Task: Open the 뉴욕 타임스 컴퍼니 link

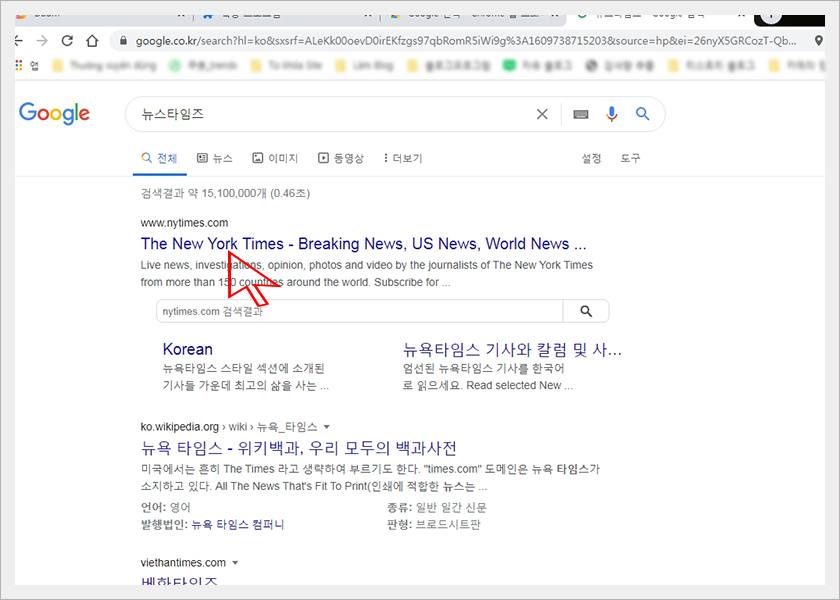Action: pyautogui.click(x=237, y=524)
